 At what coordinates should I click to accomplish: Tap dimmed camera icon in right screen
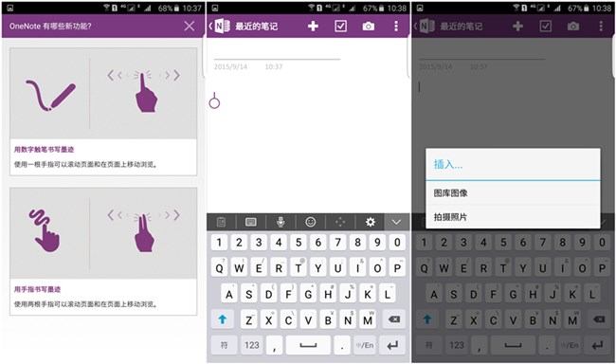[x=573, y=27]
